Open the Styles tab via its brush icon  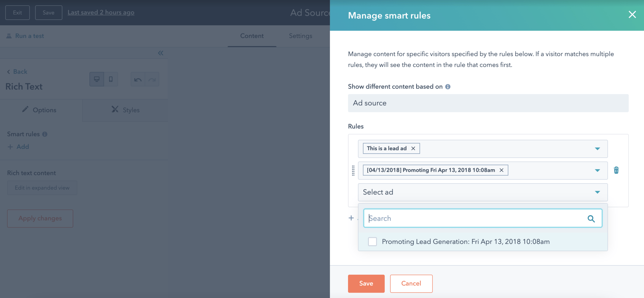(x=115, y=109)
